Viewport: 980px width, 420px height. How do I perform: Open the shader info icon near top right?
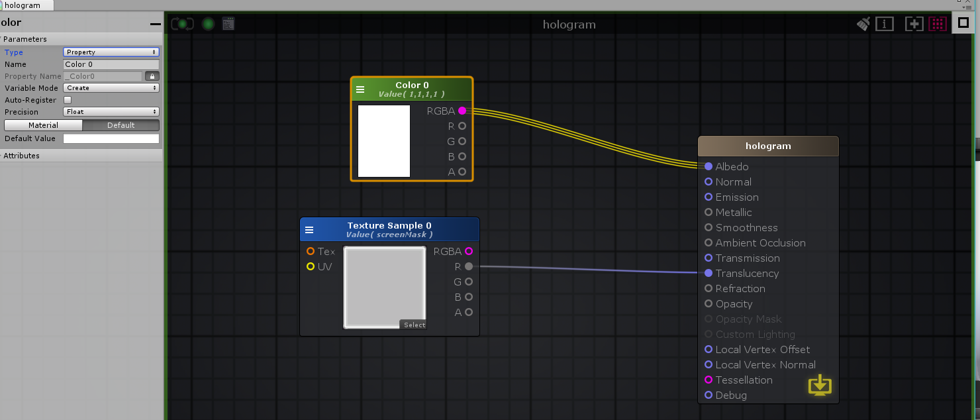click(x=885, y=23)
